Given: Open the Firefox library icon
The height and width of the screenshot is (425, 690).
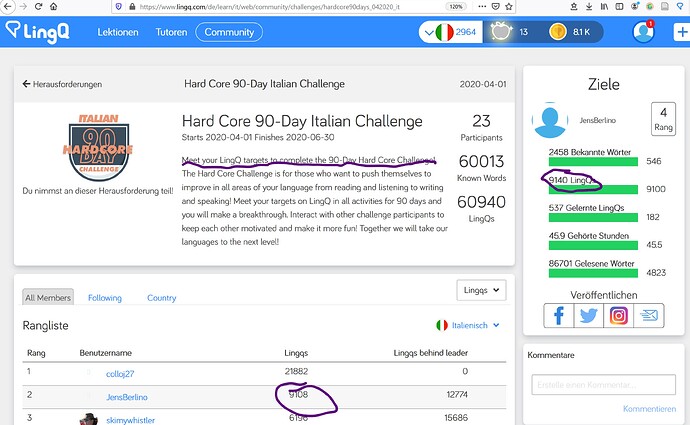Looking at the screenshot, I should [605, 7].
